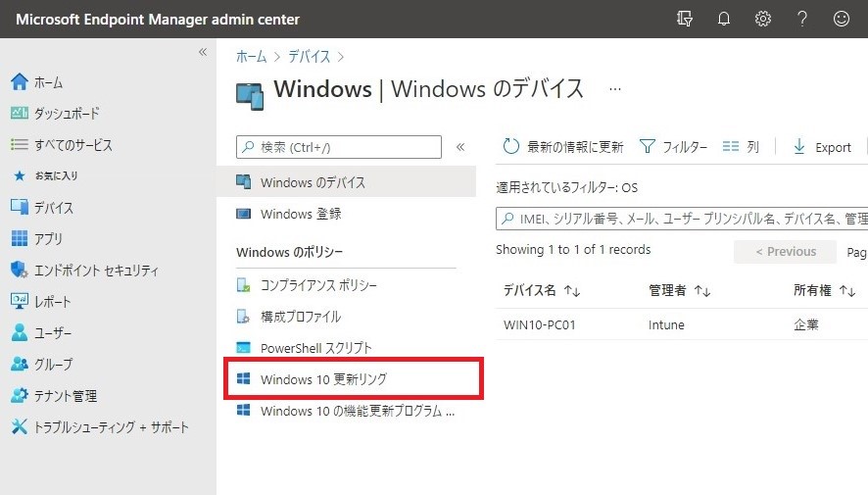868x495 pixels.
Task: Click the Export button
Action: click(x=822, y=147)
